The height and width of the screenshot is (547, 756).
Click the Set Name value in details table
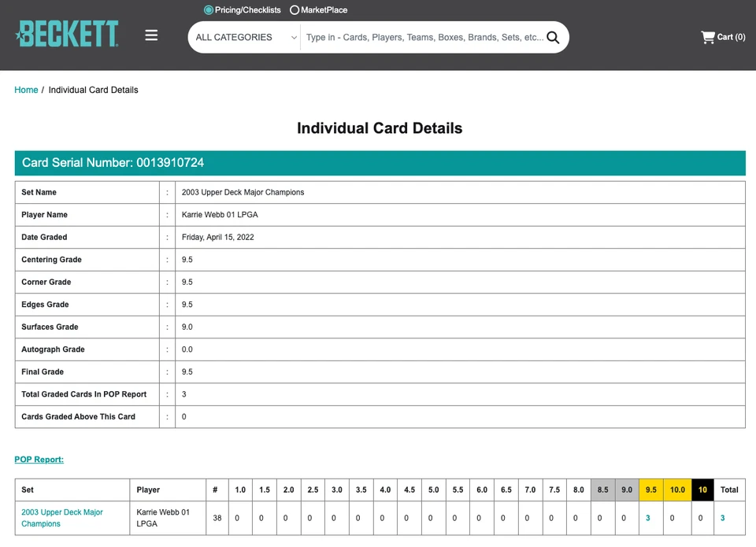point(243,192)
